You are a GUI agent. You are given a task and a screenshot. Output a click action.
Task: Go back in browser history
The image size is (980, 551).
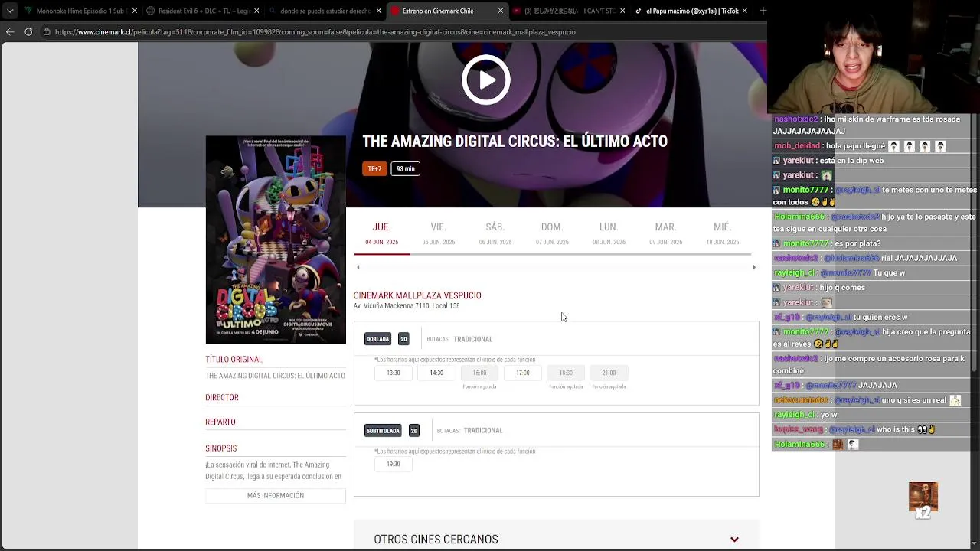[x=10, y=32]
